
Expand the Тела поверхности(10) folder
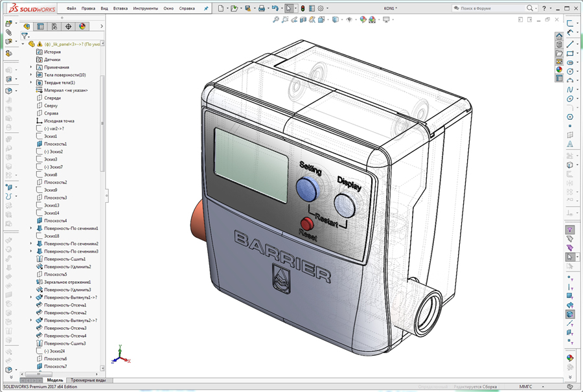tap(30, 75)
